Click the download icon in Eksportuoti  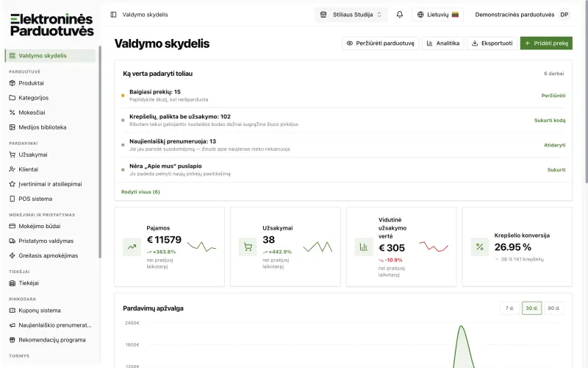coord(475,43)
